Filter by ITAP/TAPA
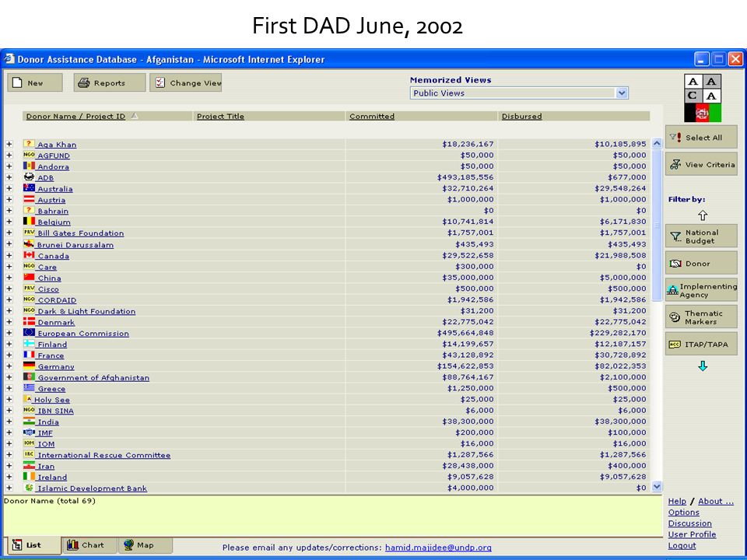Screen dimensions: 747x560 click(x=701, y=344)
